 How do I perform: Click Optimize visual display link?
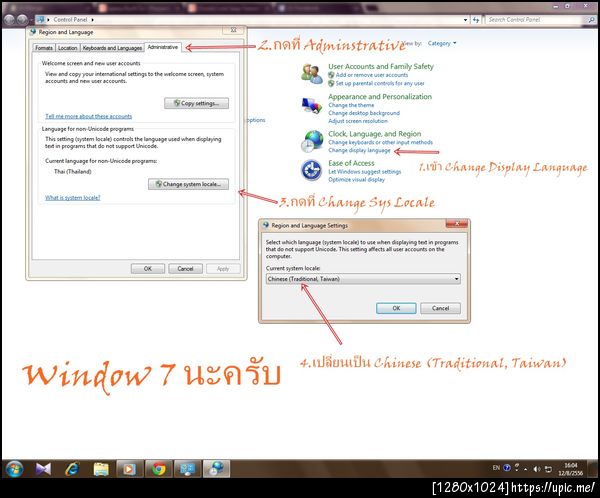(356, 180)
